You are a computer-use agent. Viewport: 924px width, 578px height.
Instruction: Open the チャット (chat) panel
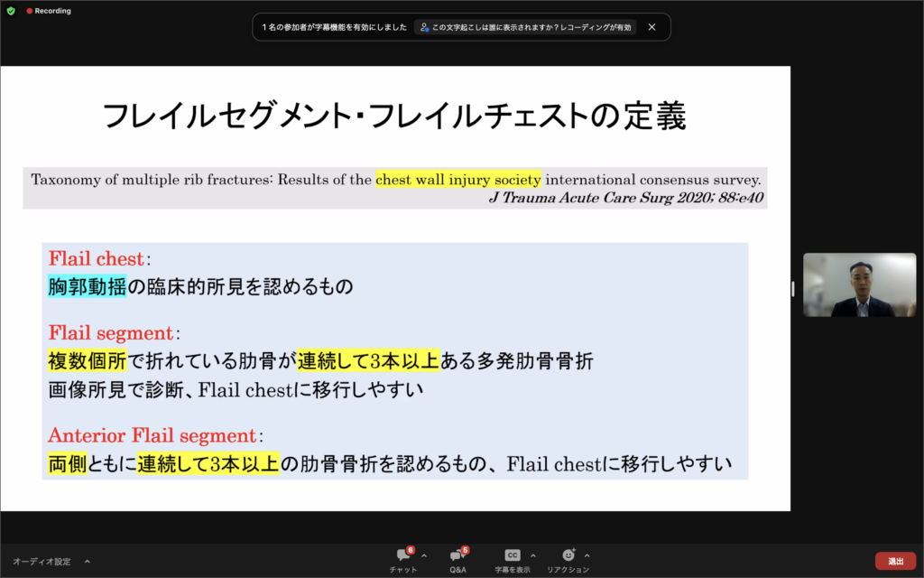pos(403,555)
